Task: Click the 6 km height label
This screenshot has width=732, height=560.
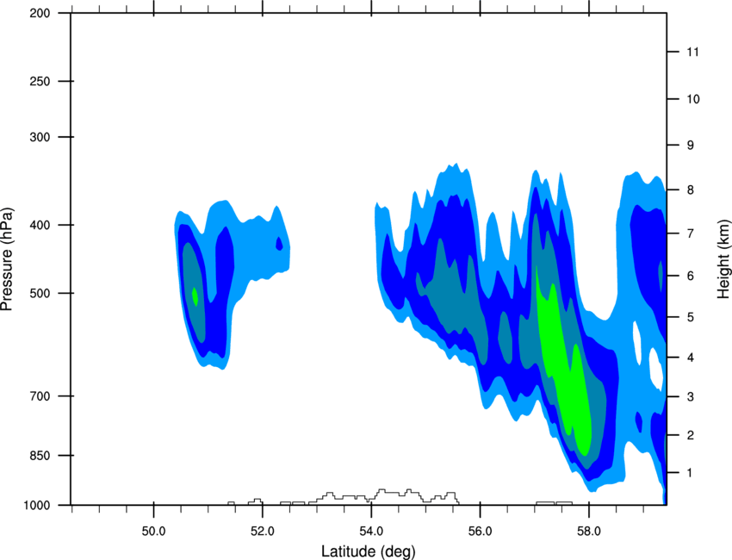Action: pos(691,276)
